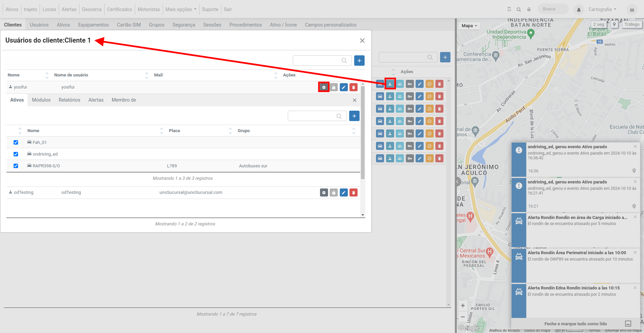Viewport: 644px width, 333px height.
Task: Click the lock icon for user yosifui
Action: 334,87
